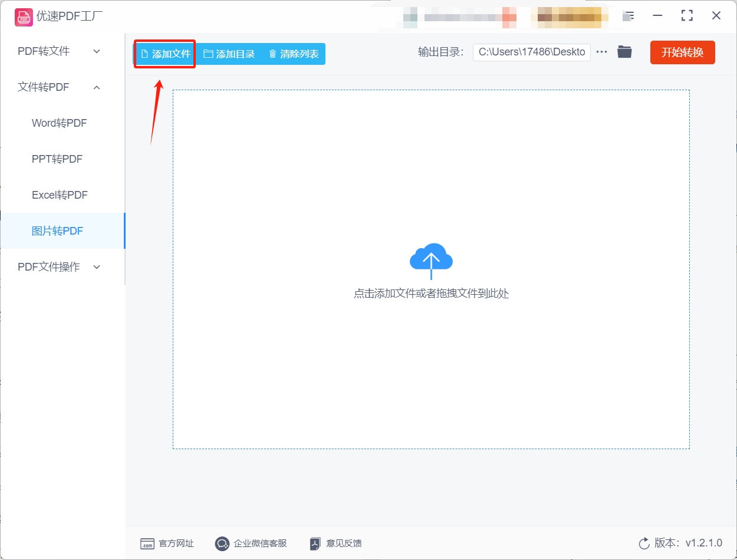
Task: Select Word转PDF in the sidebar
Action: coord(59,123)
